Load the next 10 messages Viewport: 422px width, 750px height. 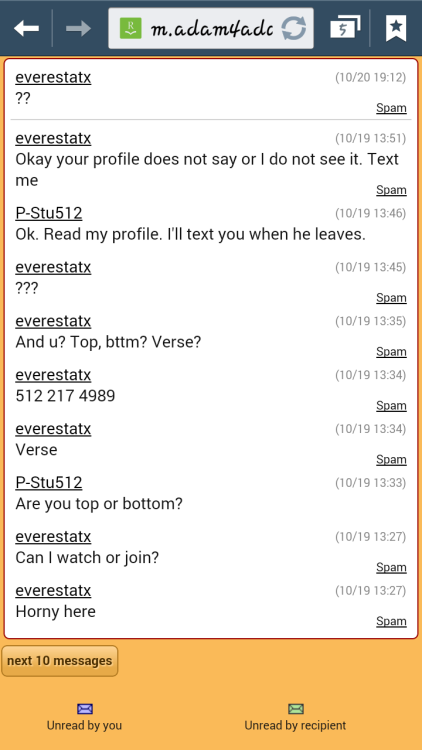[x=60, y=661]
